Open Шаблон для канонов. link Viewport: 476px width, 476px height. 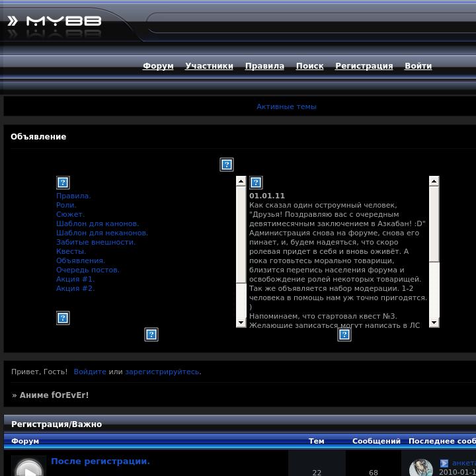click(x=97, y=223)
